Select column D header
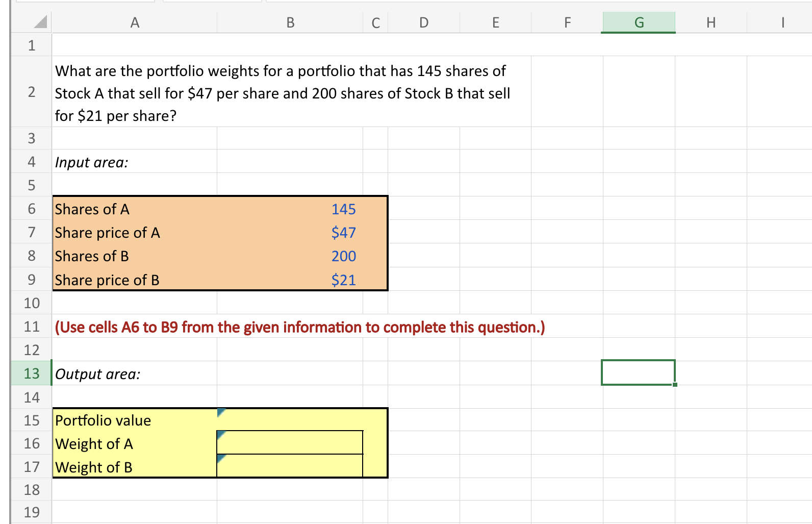 pyautogui.click(x=424, y=22)
